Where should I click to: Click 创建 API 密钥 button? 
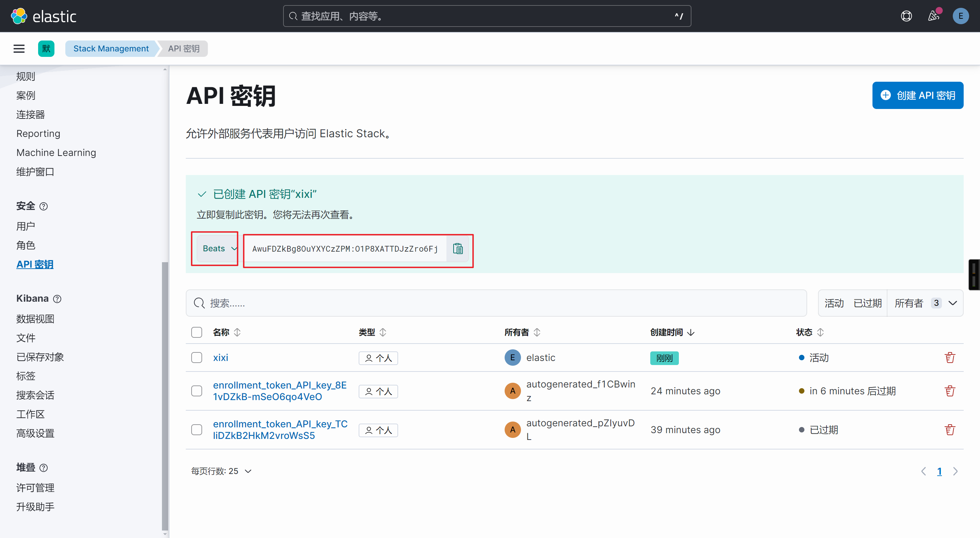918,95
